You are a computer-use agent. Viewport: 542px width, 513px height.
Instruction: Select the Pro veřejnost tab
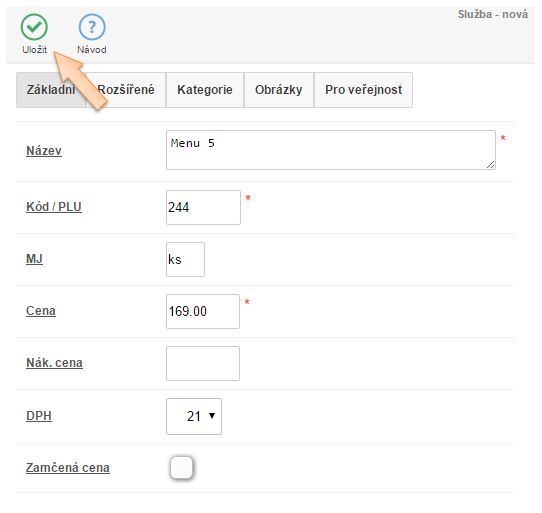[x=363, y=90]
